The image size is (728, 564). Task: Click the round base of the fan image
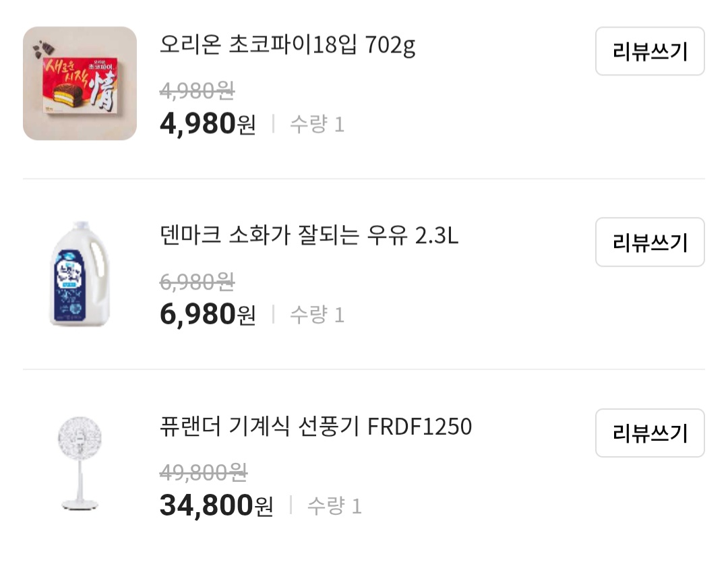(x=80, y=503)
